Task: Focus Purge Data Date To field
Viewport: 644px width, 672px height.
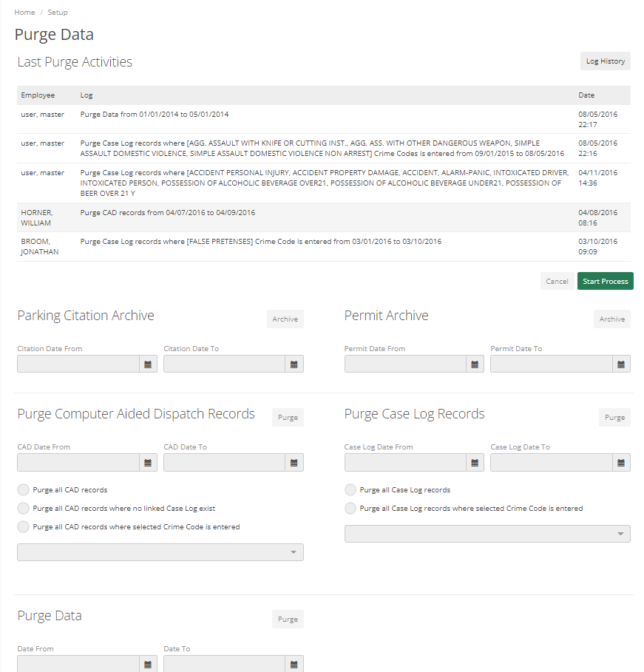Action: (224, 664)
